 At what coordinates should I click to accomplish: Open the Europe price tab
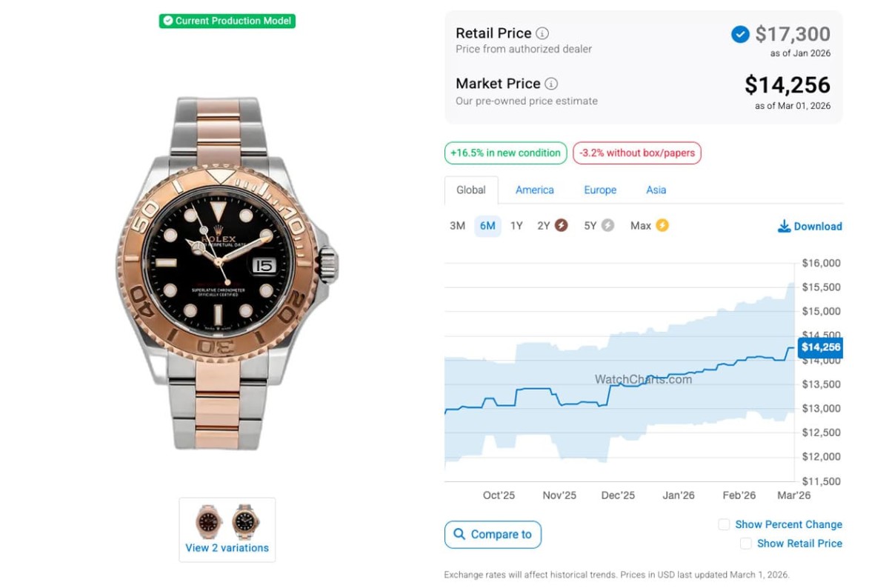point(599,190)
